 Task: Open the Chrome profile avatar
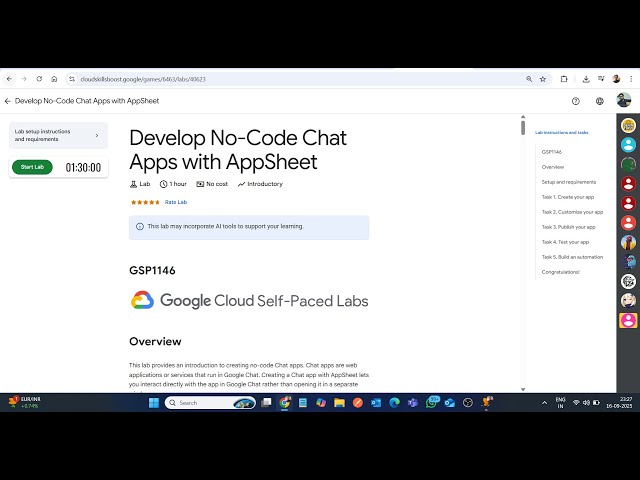click(x=616, y=79)
